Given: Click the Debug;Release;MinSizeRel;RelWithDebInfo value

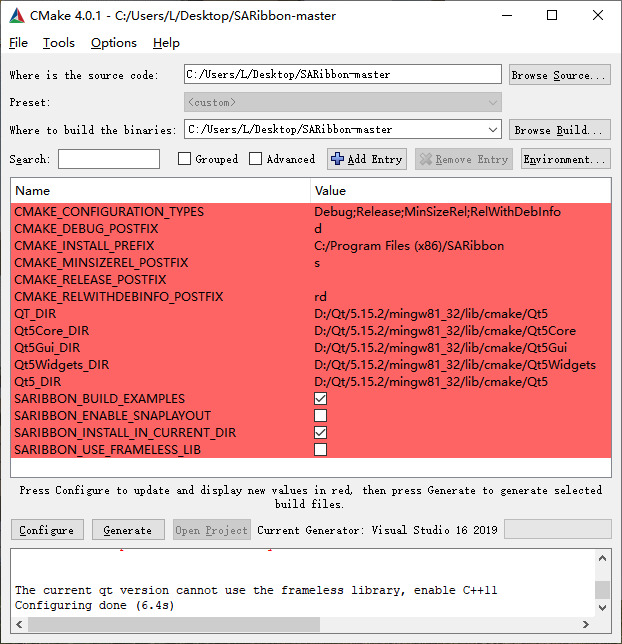Looking at the screenshot, I should (438, 212).
